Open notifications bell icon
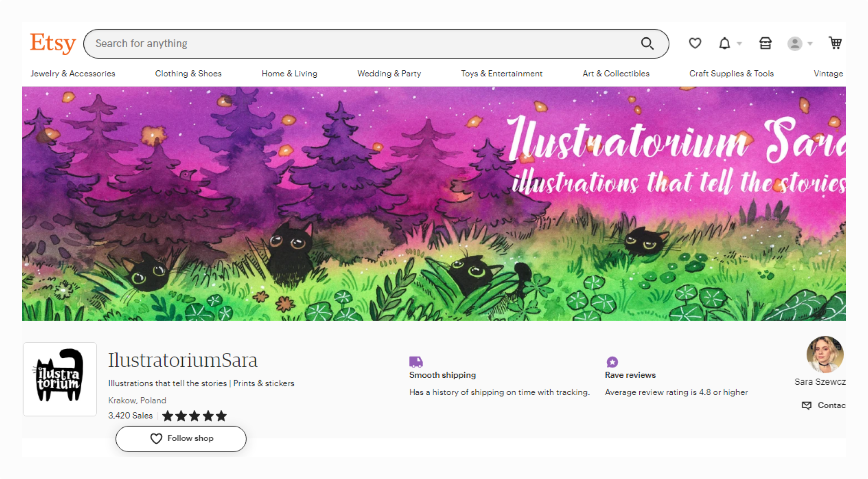This screenshot has width=868, height=479. tap(724, 43)
